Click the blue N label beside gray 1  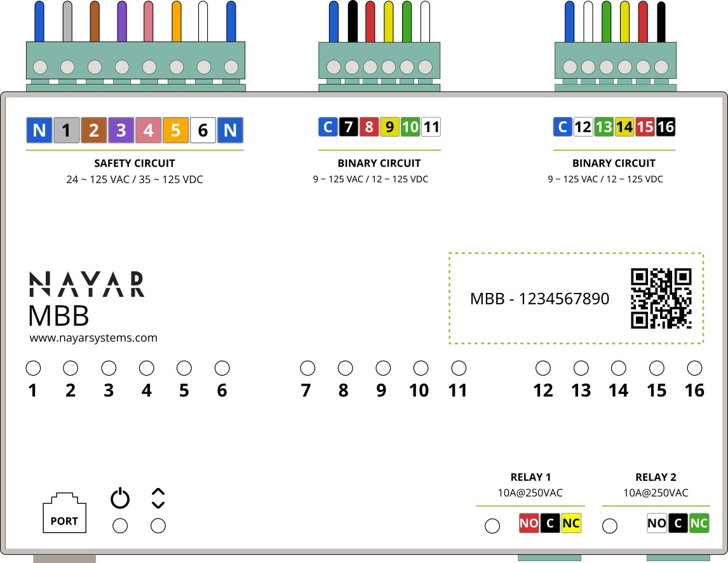coord(39,130)
